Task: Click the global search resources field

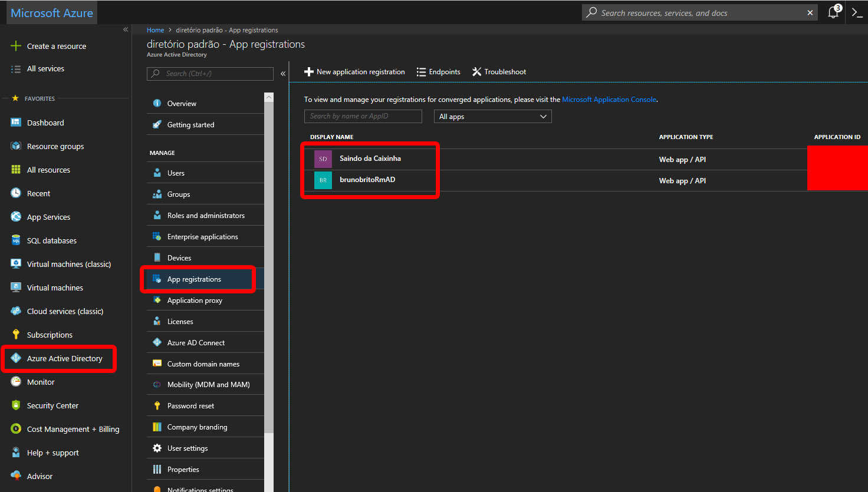Action: click(x=700, y=12)
